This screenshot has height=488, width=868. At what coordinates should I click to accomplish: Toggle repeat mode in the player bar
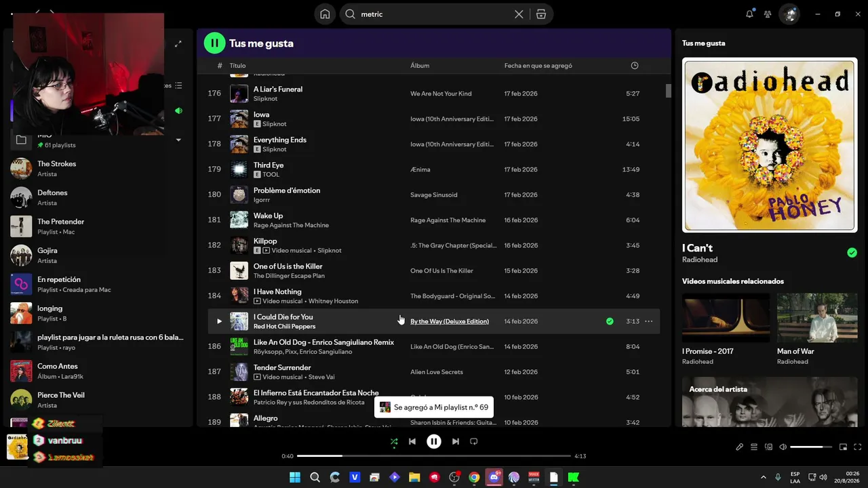[474, 441]
